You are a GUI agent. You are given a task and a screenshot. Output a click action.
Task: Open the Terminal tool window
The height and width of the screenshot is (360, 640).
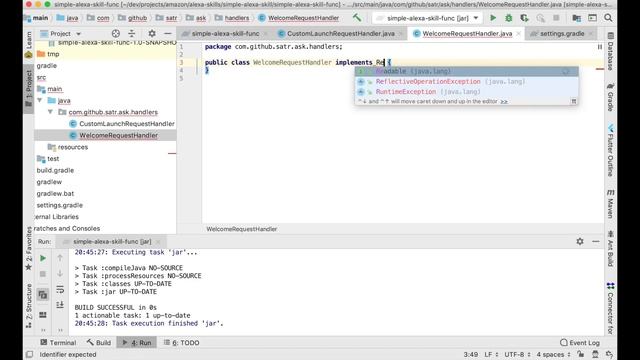[x=58, y=342]
